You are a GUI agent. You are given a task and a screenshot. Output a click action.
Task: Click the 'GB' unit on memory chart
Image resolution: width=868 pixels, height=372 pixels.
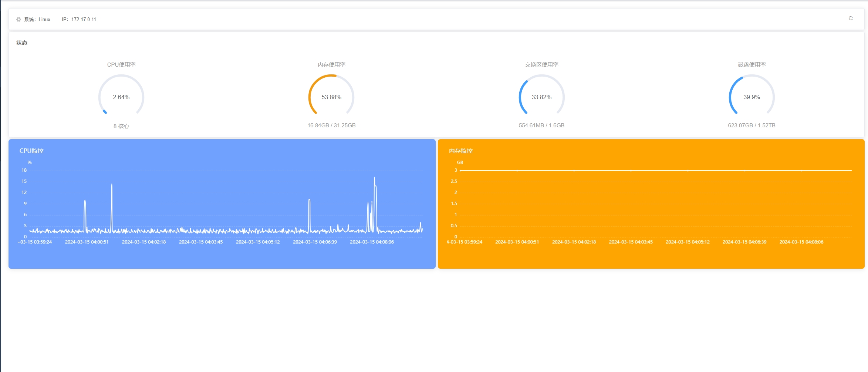[460, 162]
